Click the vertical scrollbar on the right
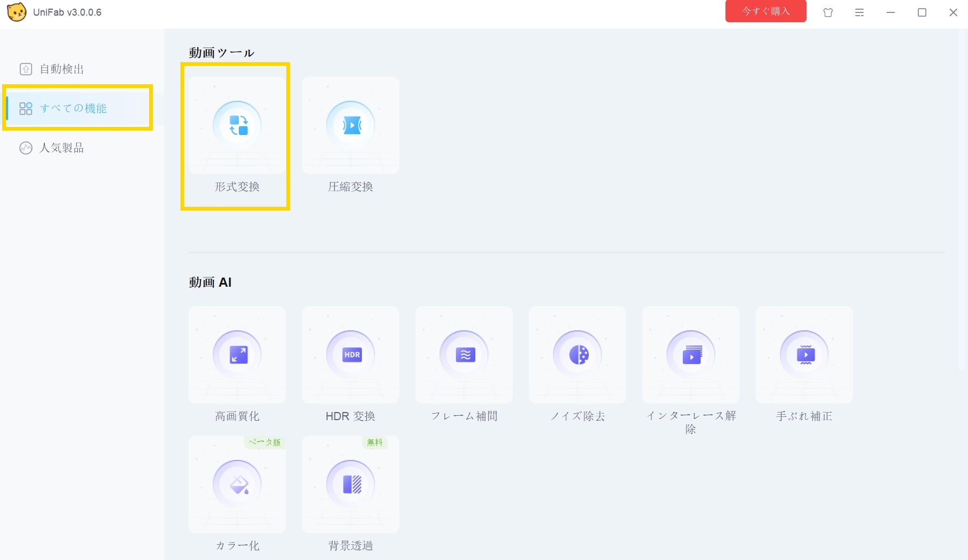The height and width of the screenshot is (560, 968). [x=962, y=200]
